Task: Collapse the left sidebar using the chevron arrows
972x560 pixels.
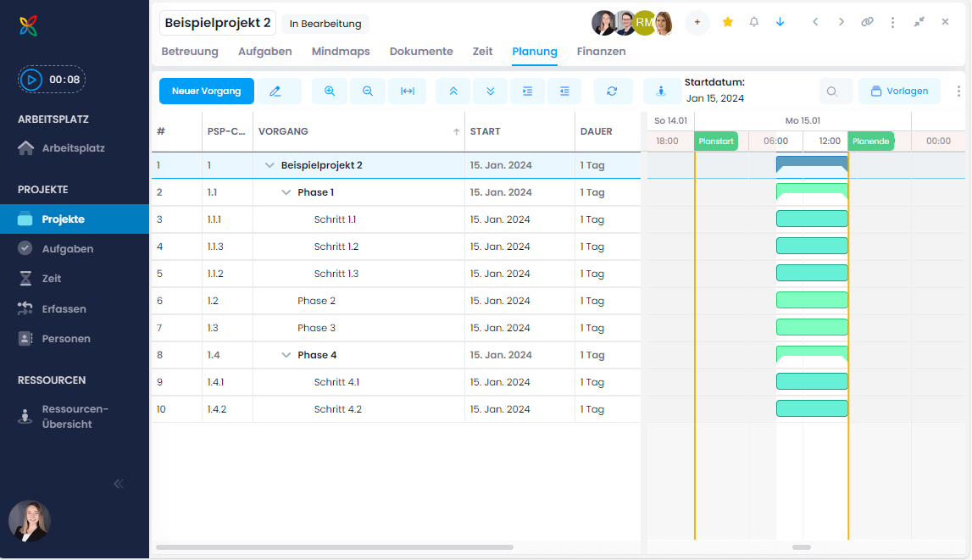Action: click(118, 483)
